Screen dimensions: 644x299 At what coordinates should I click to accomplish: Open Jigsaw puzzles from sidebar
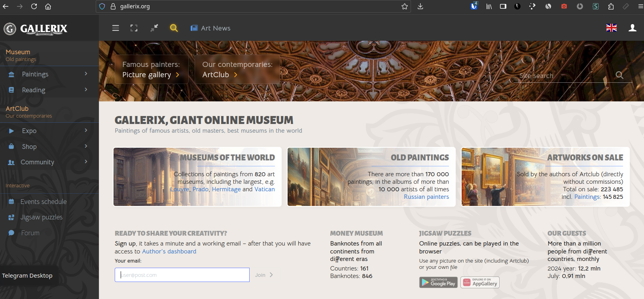41,217
